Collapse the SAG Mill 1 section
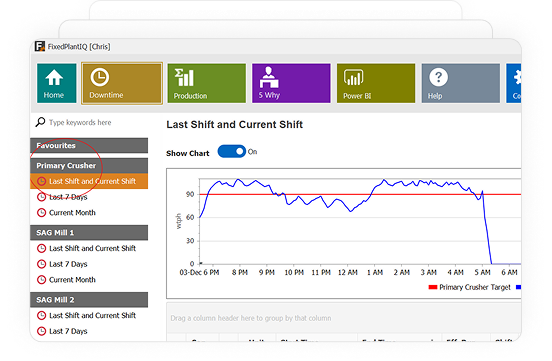 (x=89, y=233)
